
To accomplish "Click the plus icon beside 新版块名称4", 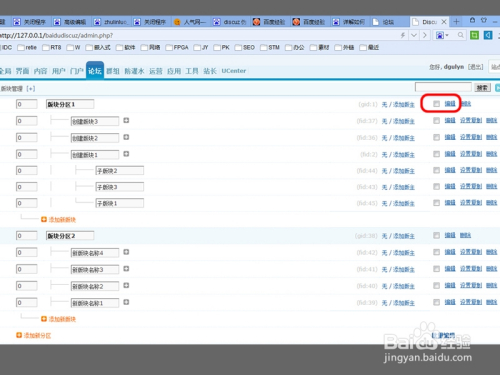I will 126,252.
